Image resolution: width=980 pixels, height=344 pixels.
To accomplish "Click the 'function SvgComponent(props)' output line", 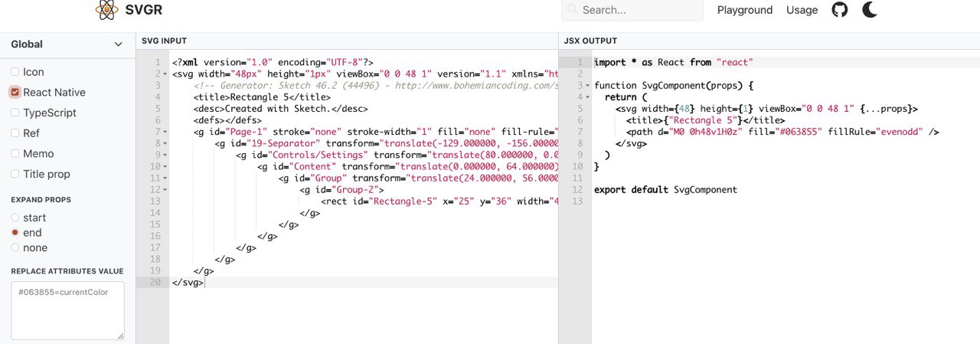I will coord(674,86).
